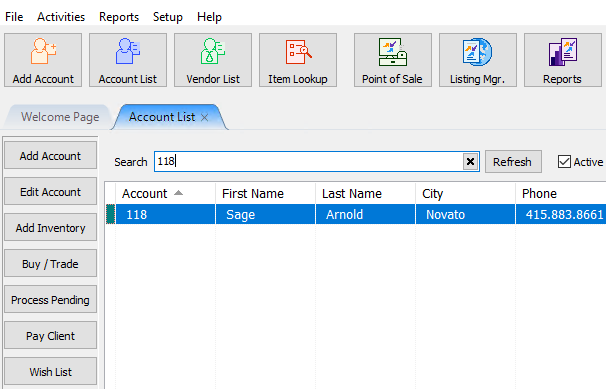Close the Account List tab
The width and height of the screenshot is (606, 389).
point(204,117)
